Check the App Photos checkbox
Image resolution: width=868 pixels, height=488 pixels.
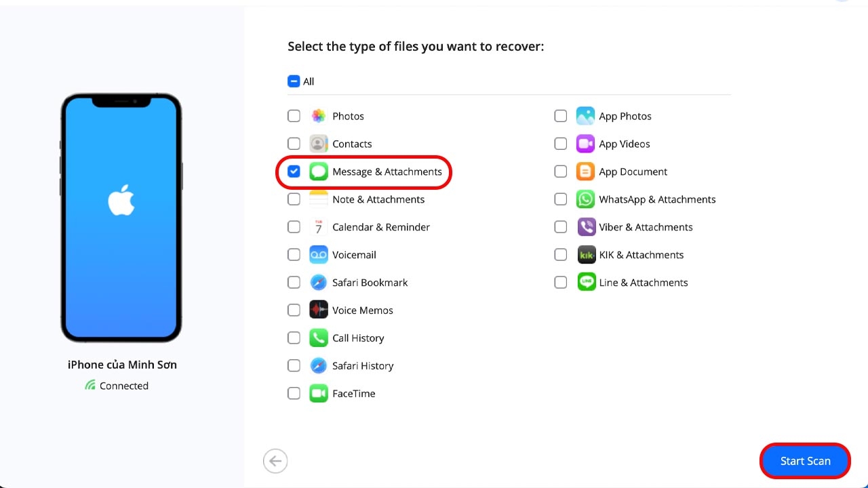560,116
